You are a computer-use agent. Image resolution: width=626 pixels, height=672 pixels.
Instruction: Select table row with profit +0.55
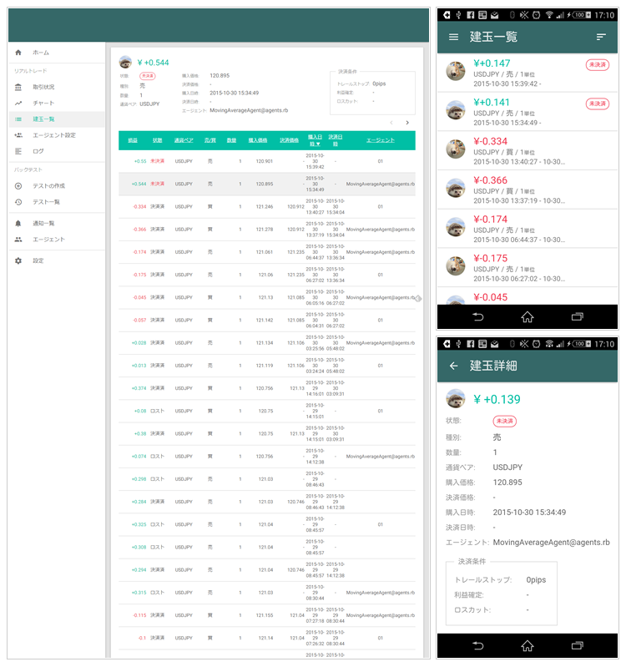coord(267,162)
